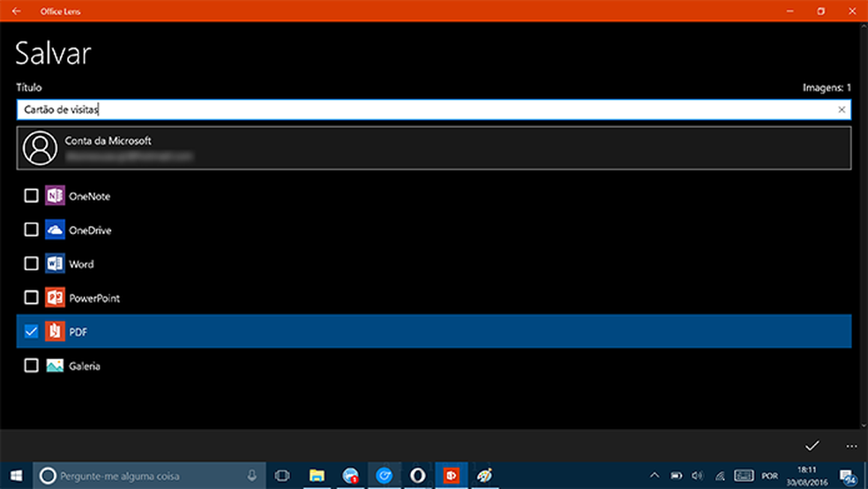The height and width of the screenshot is (489, 868).
Task: Click in the Título text field
Action: [433, 109]
